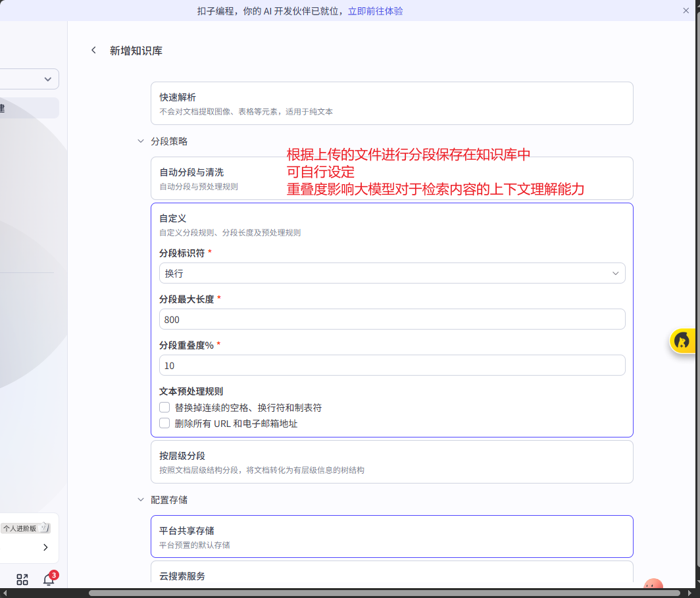This screenshot has height=598, width=700.
Task: Select the 按层级分段 option card
Action: click(391, 462)
